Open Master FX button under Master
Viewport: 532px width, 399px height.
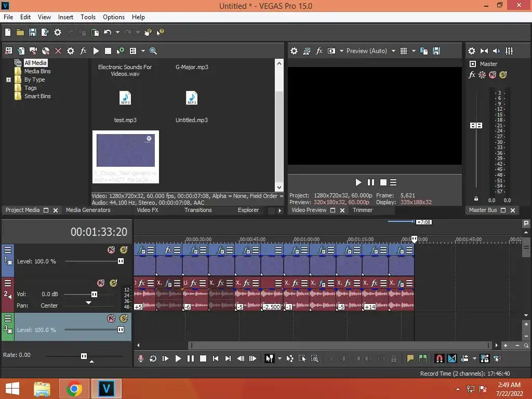472,75
